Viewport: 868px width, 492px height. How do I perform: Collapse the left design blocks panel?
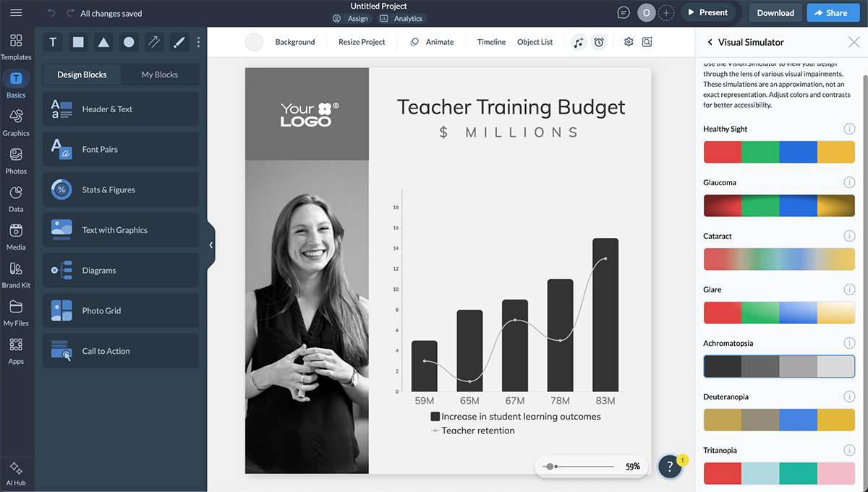click(x=211, y=245)
